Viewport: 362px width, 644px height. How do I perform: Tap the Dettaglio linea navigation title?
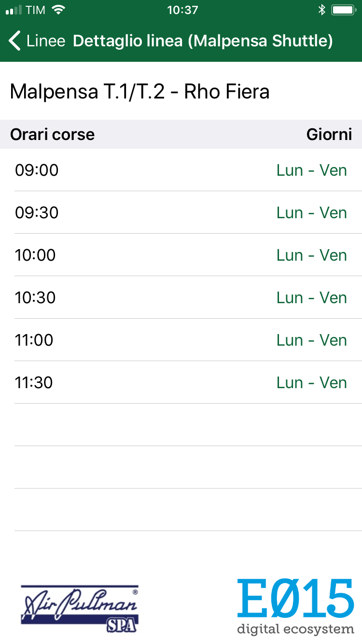pyautogui.click(x=203, y=41)
